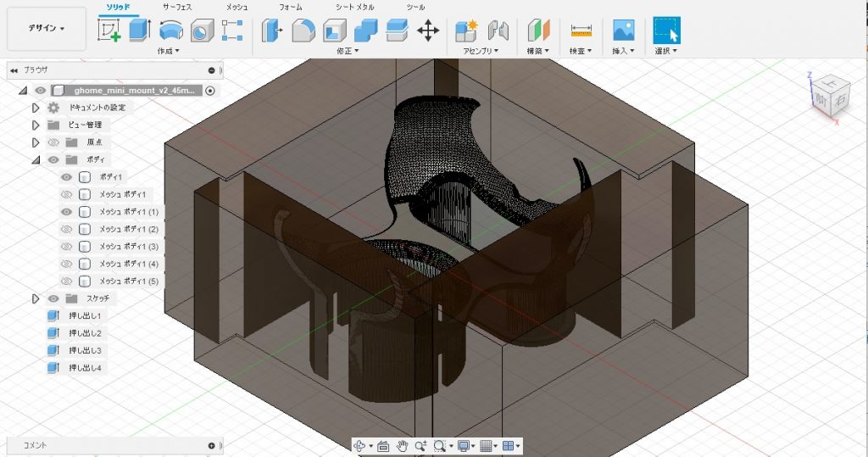Activate the Move/Copy arrows tool
This screenshot has height=457, width=868.
pyautogui.click(x=428, y=31)
